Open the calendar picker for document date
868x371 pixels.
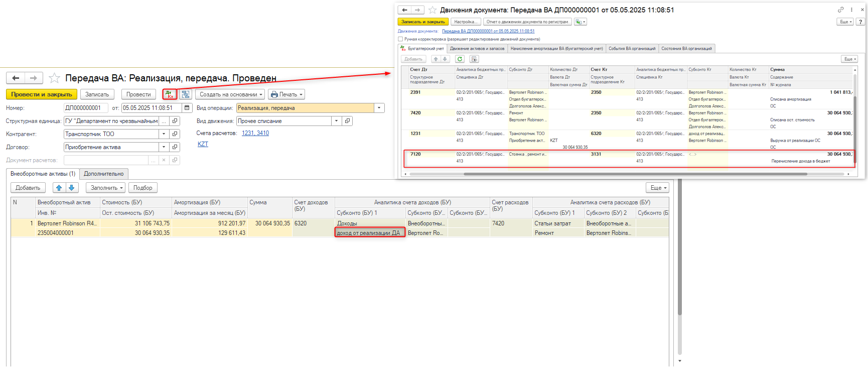(187, 108)
